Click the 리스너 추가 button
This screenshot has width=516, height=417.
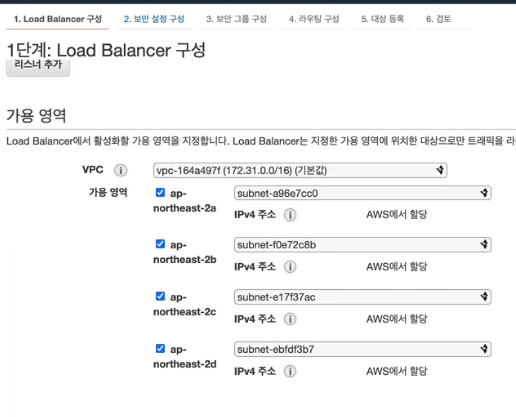tap(38, 67)
